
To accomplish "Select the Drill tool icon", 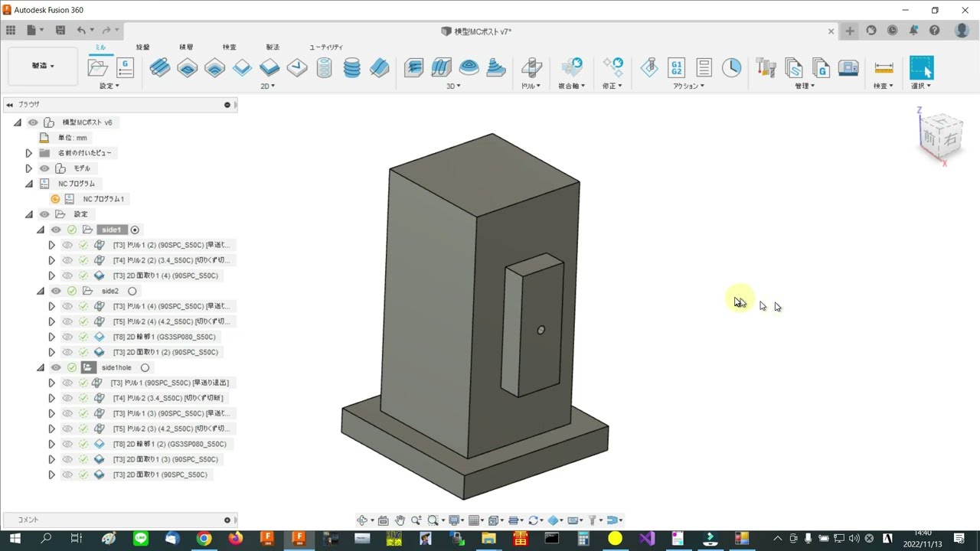I will click(x=531, y=67).
